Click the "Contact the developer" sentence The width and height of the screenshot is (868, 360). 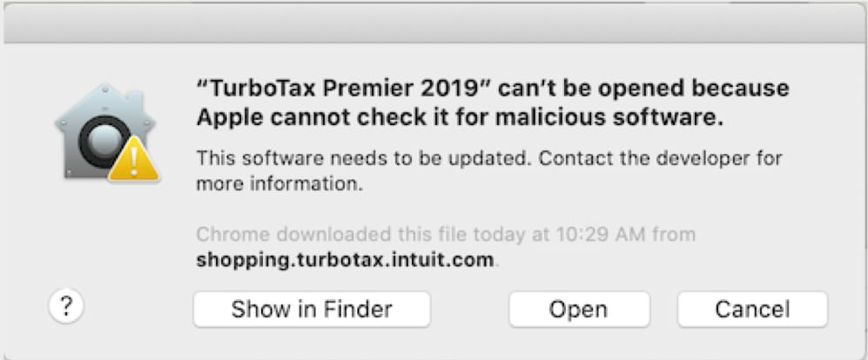[661, 159]
